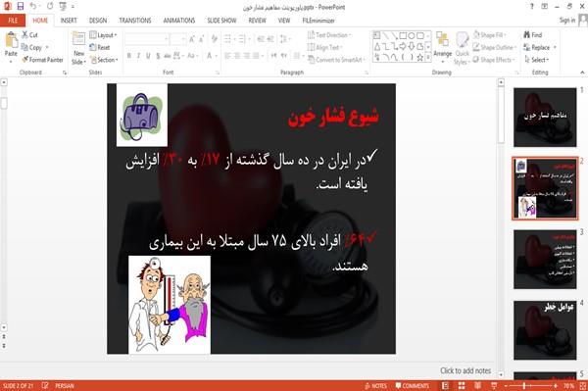The height and width of the screenshot is (391, 588).
Task: Click the Redo icon in title bar
Action: tap(50, 7)
